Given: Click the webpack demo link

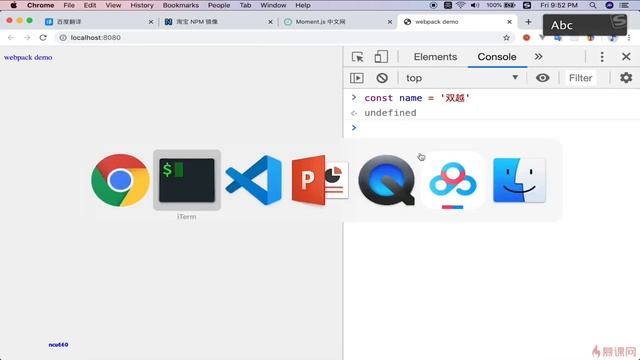Looking at the screenshot, I should pos(28,58).
